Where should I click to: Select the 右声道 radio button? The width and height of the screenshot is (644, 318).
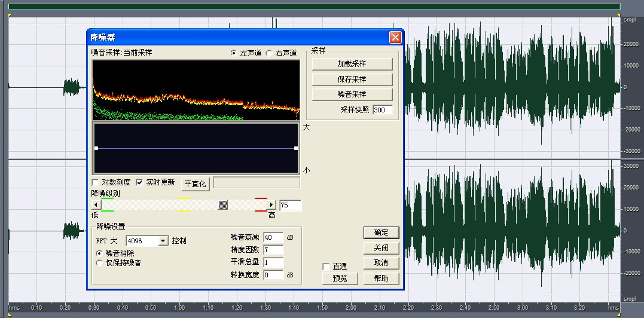pyautogui.click(x=269, y=53)
